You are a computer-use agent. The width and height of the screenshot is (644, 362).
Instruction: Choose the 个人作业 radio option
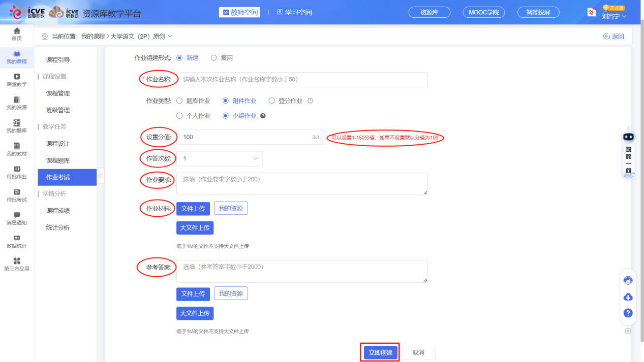[x=179, y=116]
